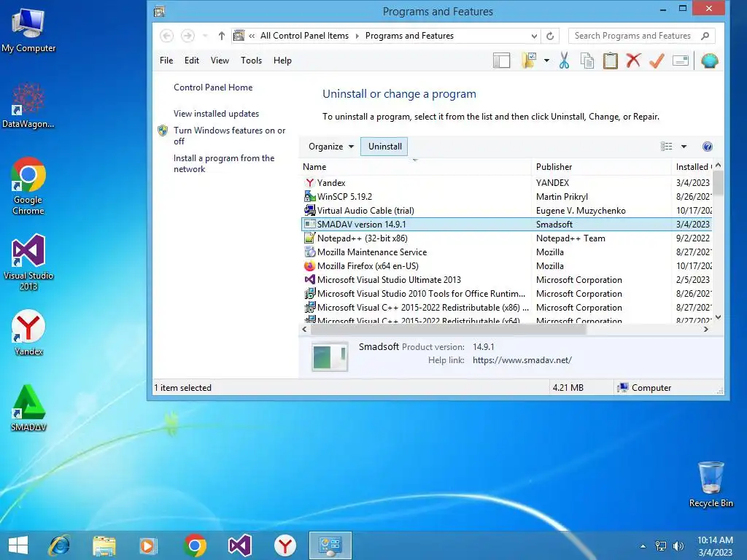Go up one level with Up arrow
Viewport: 747px width, 560px height.
click(222, 36)
